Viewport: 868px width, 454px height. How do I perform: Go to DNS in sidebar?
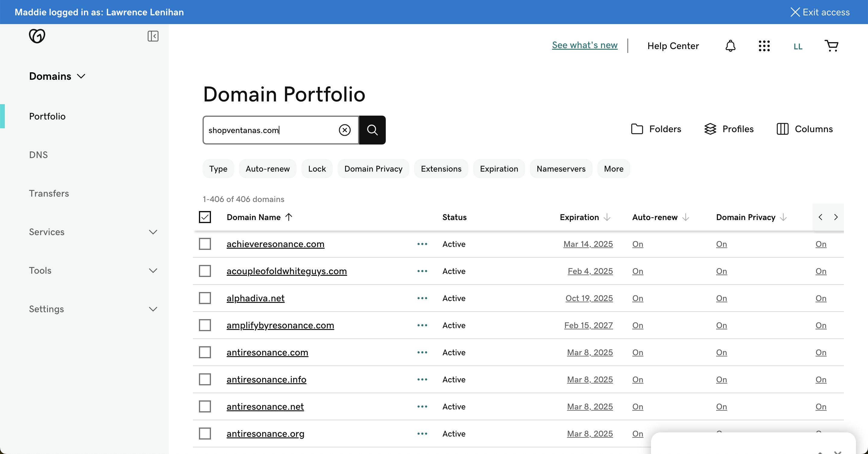[38, 155]
